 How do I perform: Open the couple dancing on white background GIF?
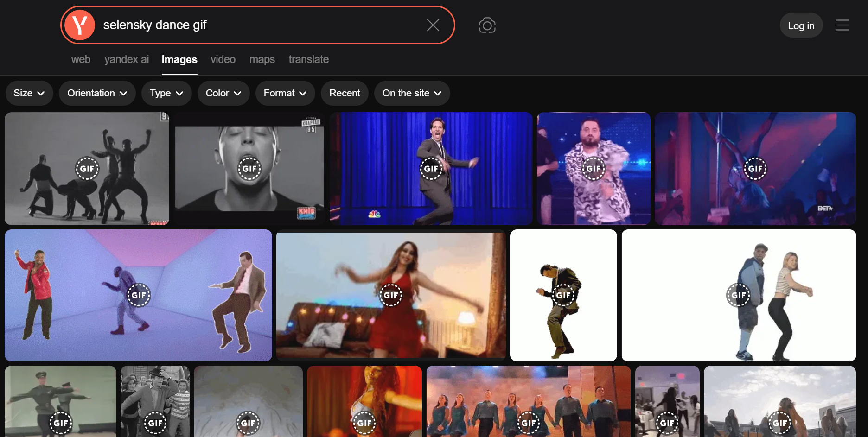[739, 295]
